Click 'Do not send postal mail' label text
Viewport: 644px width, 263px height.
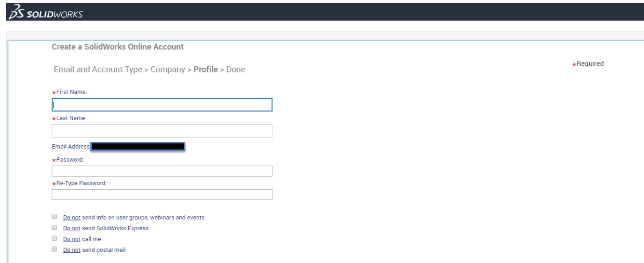pos(94,250)
